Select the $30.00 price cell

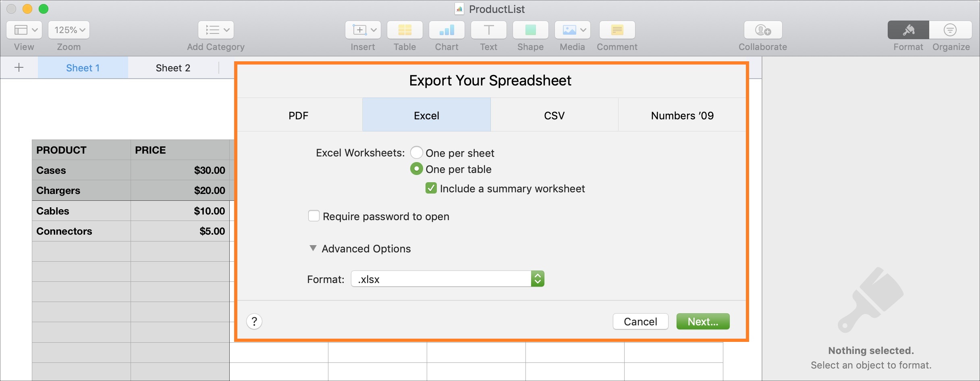pos(180,170)
